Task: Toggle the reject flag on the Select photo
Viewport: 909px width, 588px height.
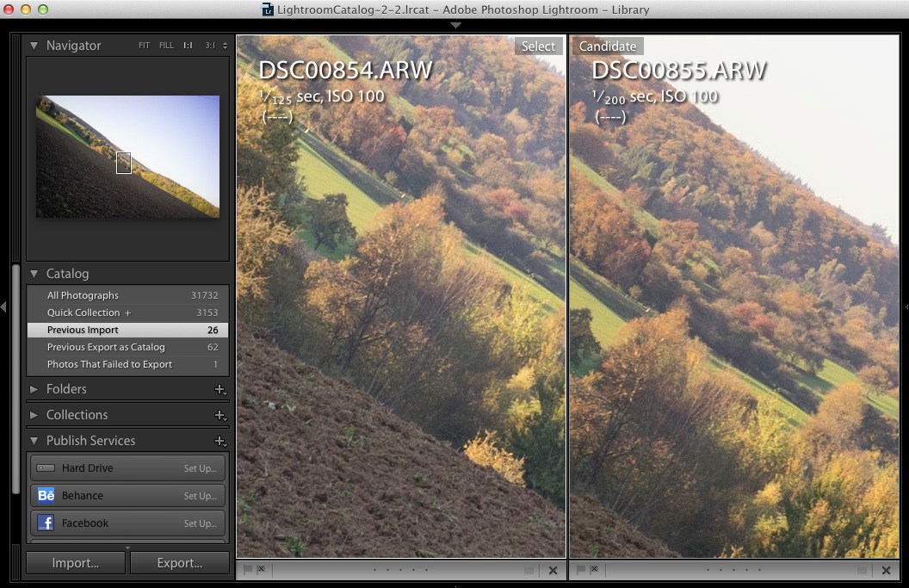Action: click(x=261, y=569)
